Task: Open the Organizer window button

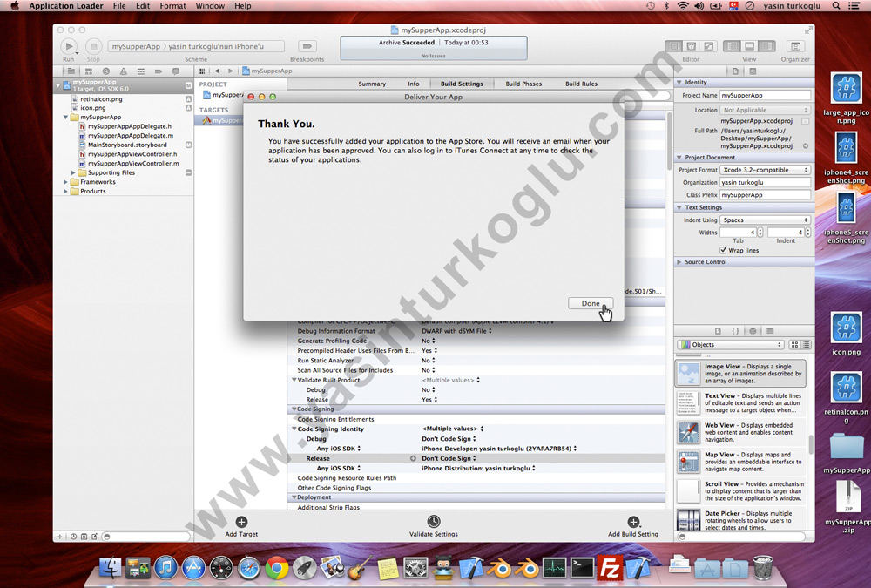Action: click(x=795, y=46)
